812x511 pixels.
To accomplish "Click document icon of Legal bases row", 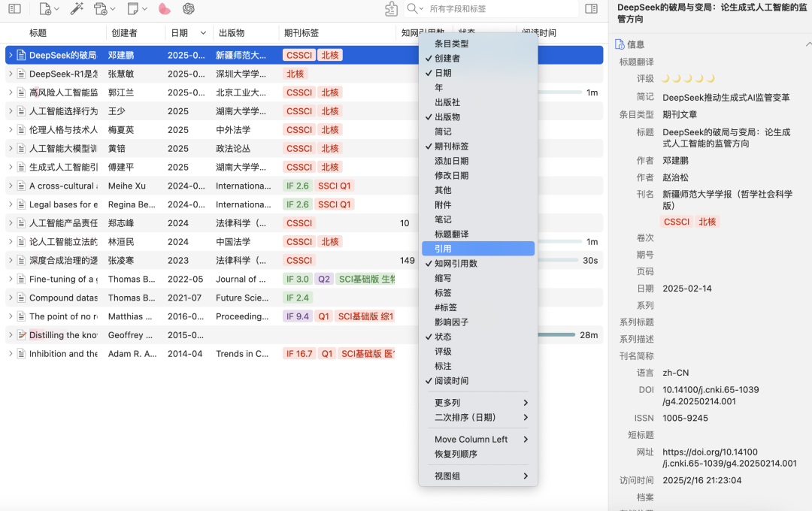I will pos(21,204).
